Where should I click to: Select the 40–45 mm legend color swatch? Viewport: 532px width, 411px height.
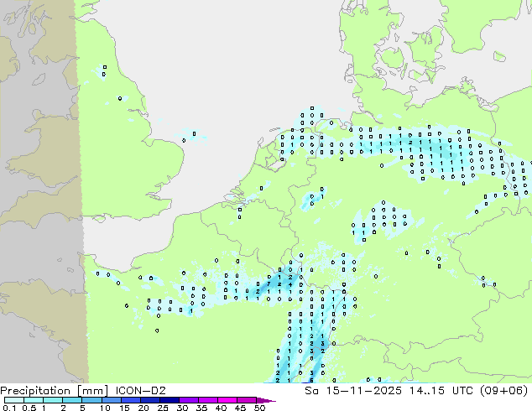pos(227,400)
